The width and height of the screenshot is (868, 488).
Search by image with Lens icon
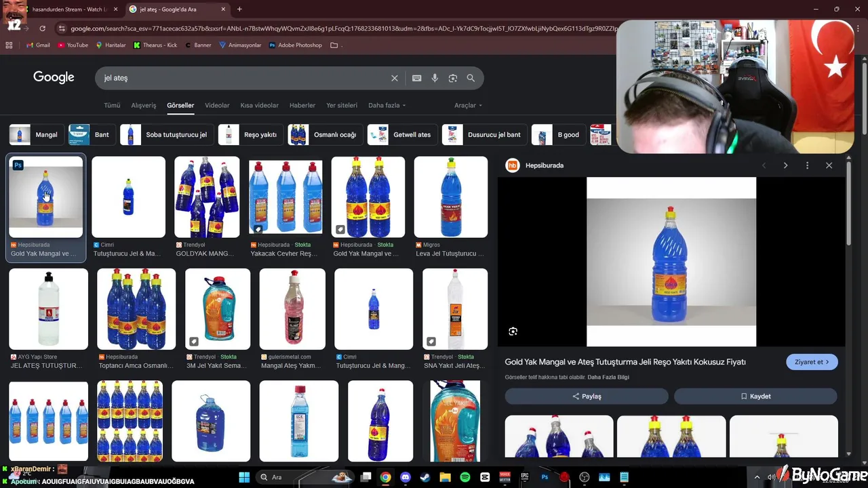[x=453, y=78]
